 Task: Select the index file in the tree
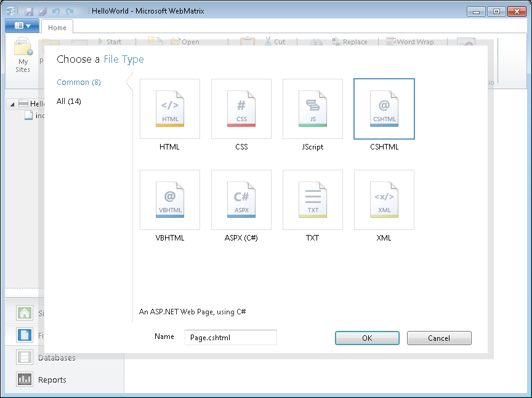[34, 116]
